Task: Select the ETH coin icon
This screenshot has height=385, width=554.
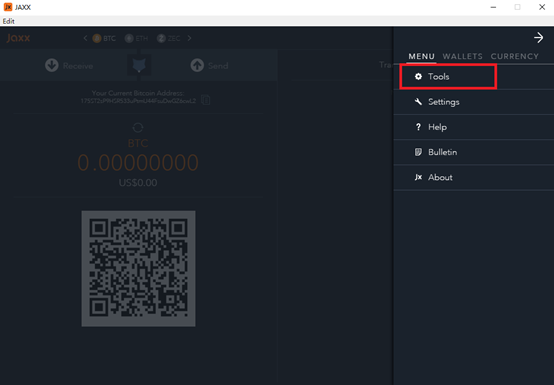Action: (x=129, y=38)
